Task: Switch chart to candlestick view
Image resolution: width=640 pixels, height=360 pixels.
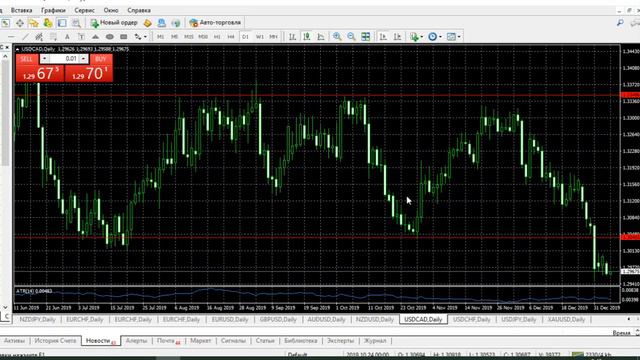Action: 307,37
